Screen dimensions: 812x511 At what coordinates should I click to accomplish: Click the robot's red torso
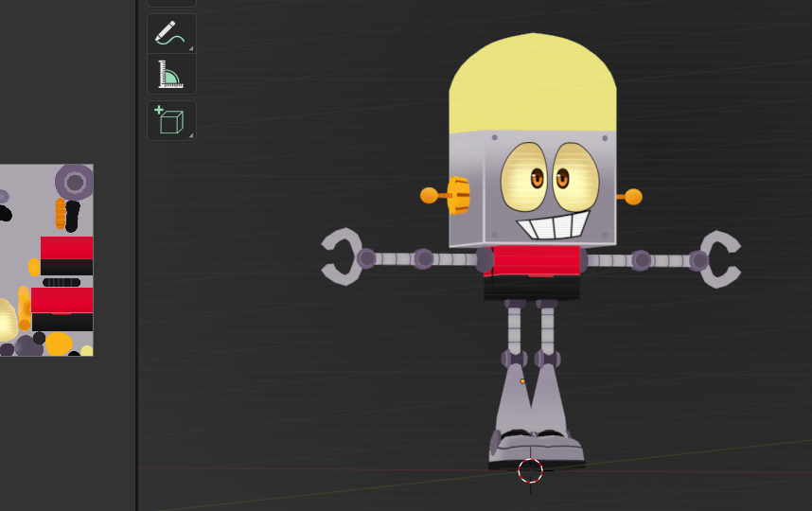pyautogui.click(x=536, y=261)
